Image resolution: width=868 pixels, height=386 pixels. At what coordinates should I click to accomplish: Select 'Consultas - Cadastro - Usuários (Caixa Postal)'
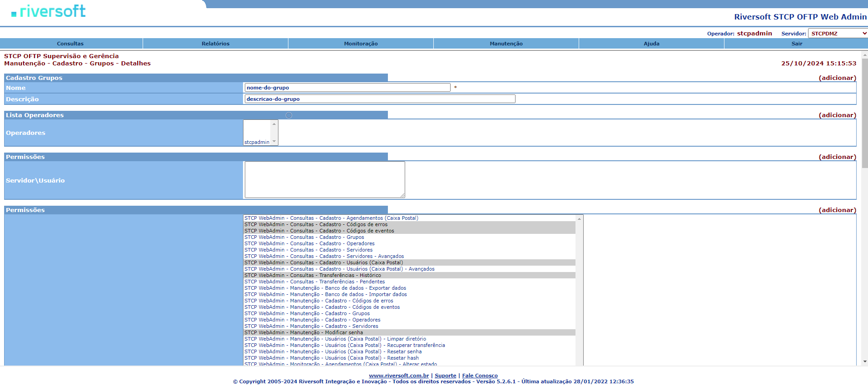[x=410, y=262]
